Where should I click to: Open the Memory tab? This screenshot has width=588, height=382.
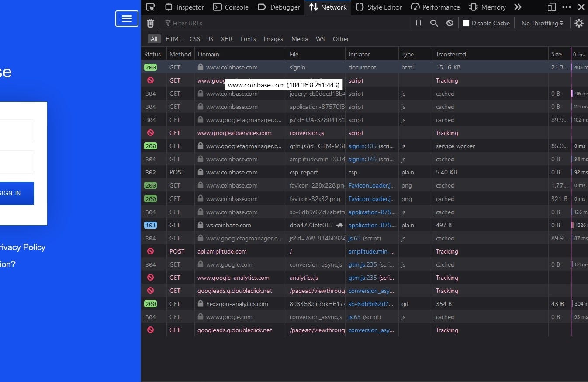pyautogui.click(x=487, y=7)
